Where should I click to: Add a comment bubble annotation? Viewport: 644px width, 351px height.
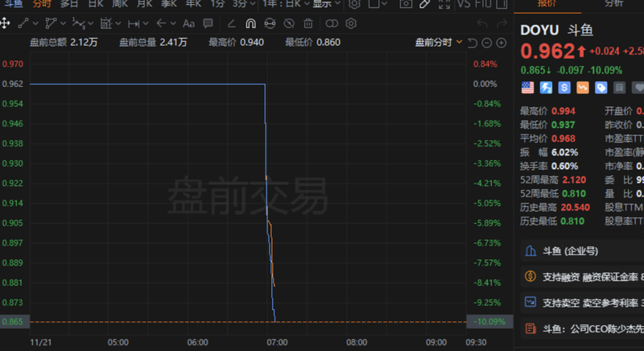coord(208,23)
